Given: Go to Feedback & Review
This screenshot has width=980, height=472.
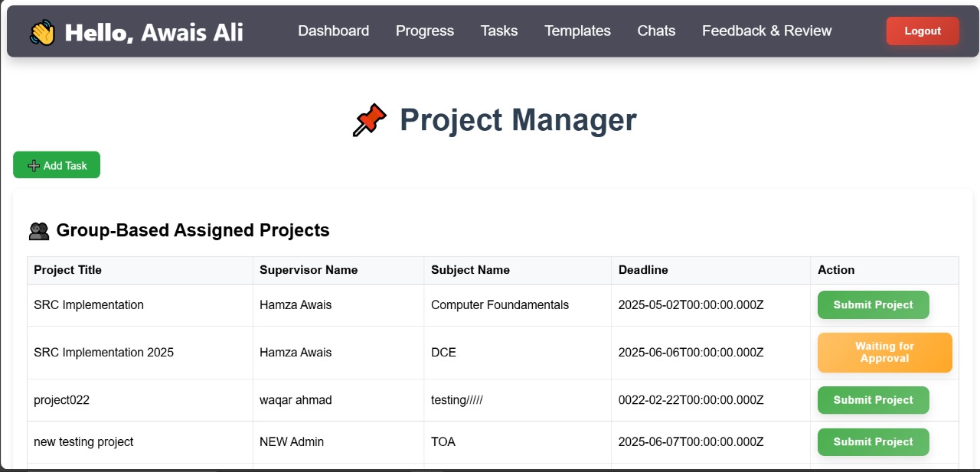Looking at the screenshot, I should point(766,31).
